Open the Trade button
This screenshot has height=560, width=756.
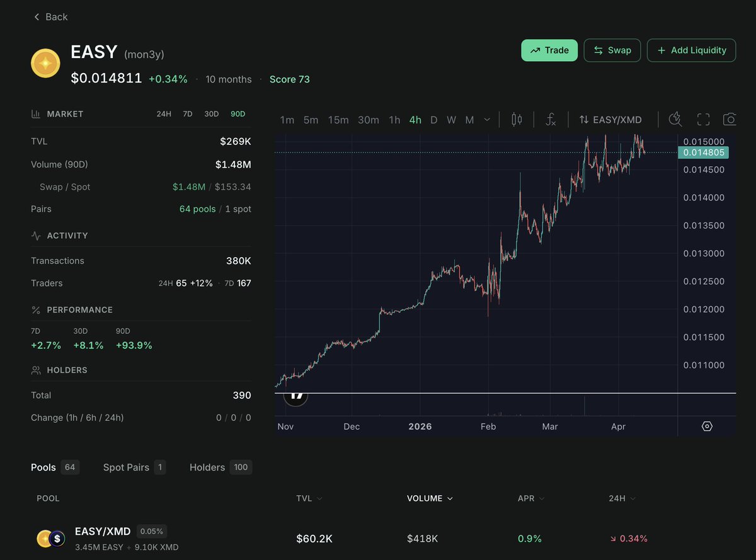(x=549, y=50)
